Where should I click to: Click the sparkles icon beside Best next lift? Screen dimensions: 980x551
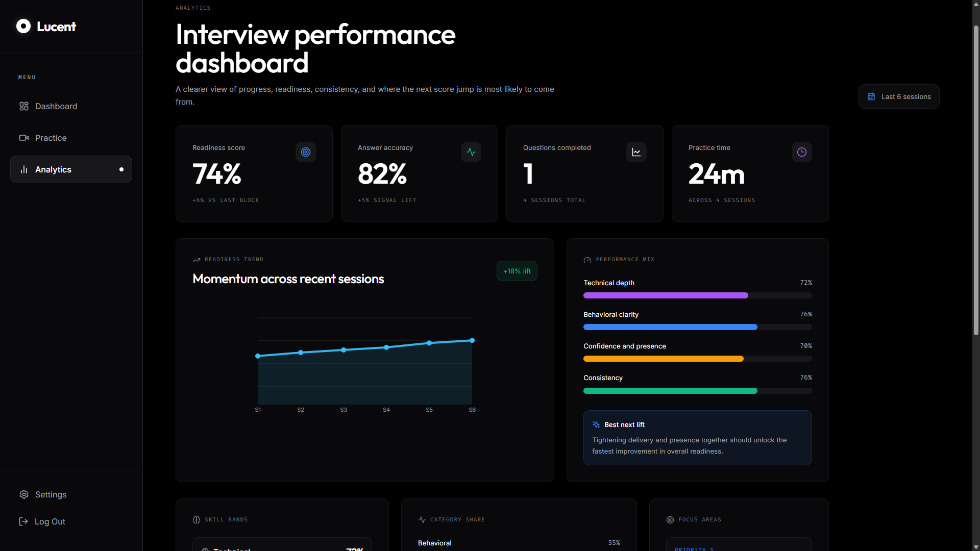[596, 424]
